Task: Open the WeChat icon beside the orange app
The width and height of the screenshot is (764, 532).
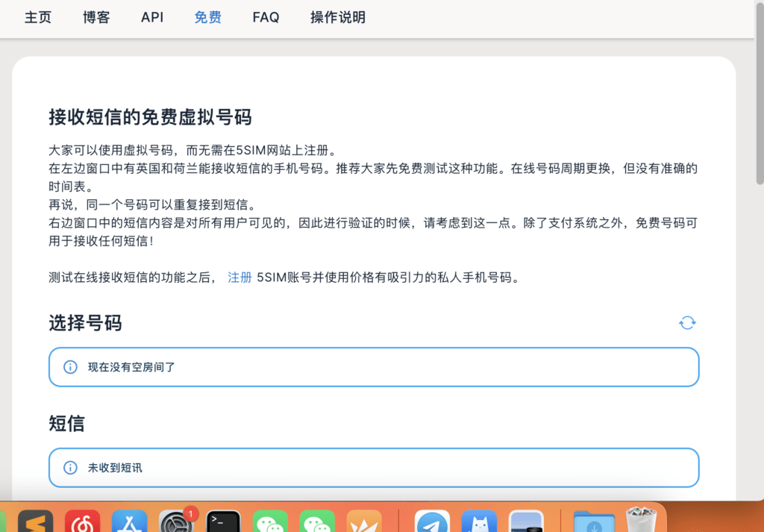Action: [x=317, y=521]
